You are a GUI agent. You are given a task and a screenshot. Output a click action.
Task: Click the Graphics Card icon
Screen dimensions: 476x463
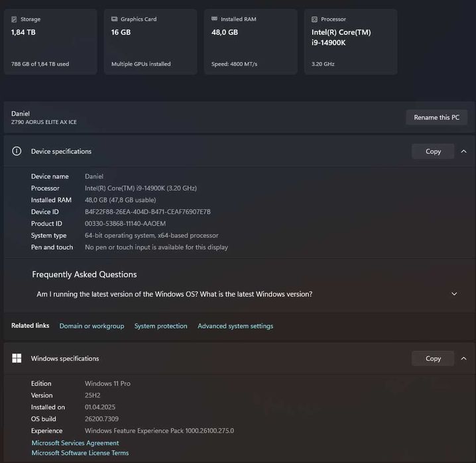[x=114, y=19]
